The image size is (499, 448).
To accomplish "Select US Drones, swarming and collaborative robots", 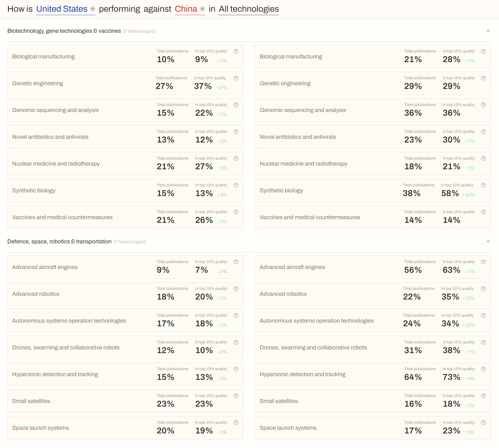I will (125, 347).
